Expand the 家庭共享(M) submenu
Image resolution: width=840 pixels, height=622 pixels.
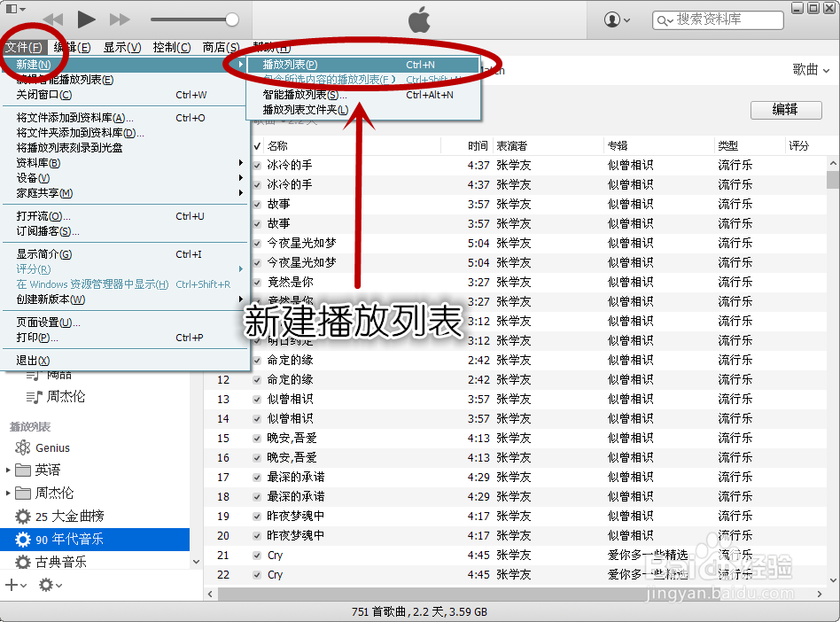125,193
